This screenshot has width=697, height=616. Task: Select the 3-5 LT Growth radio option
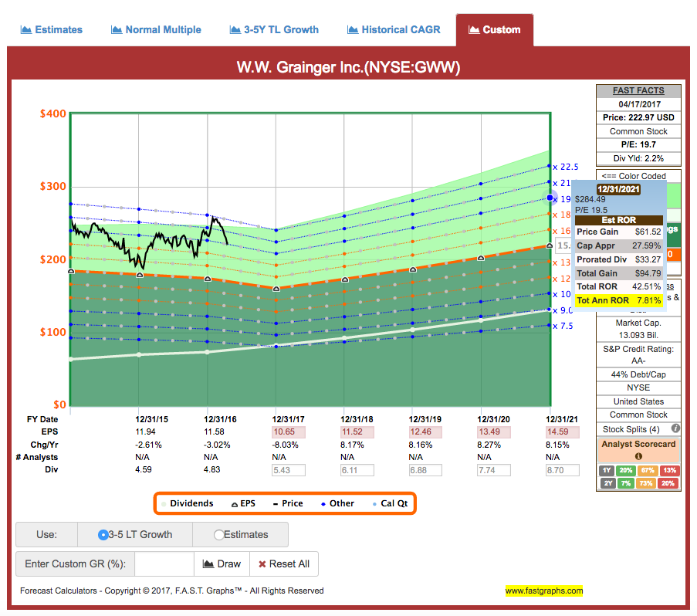[x=103, y=535]
